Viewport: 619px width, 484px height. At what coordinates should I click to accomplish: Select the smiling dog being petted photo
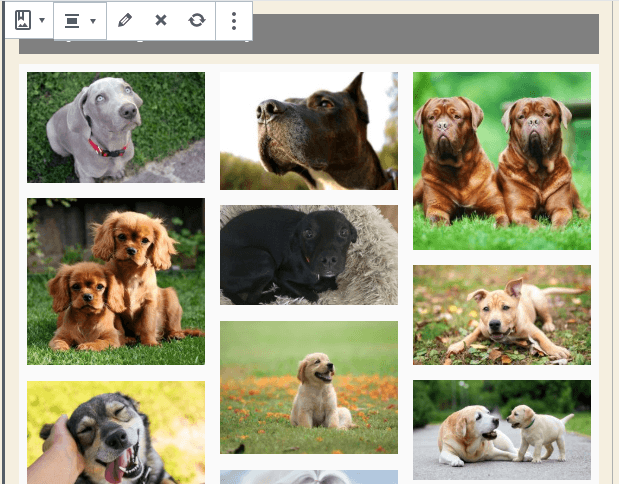[x=116, y=432]
